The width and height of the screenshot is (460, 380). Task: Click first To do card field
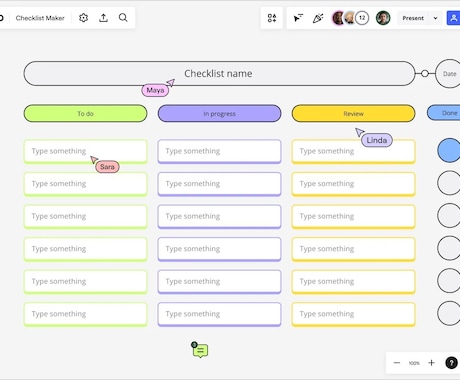tap(85, 151)
